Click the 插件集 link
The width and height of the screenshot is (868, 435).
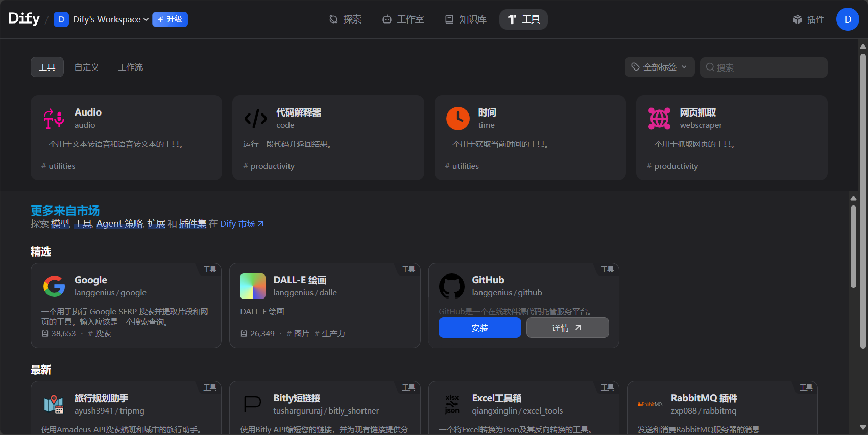[192, 224]
